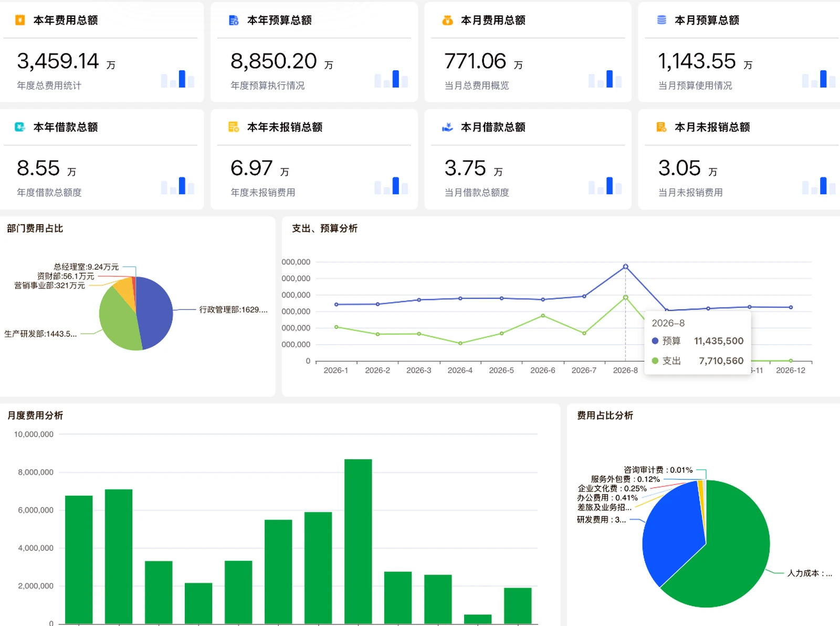Screen dimensions: 840x626
Task: Click the 企业文化费 : 0.25% label
Action: pyautogui.click(x=612, y=489)
